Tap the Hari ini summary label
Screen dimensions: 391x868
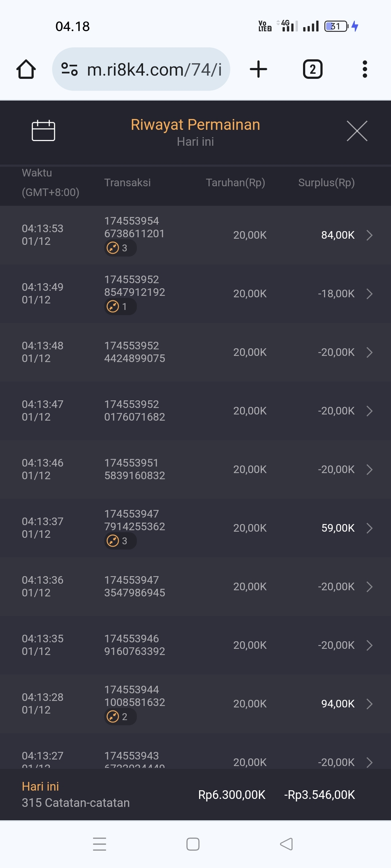(40, 786)
